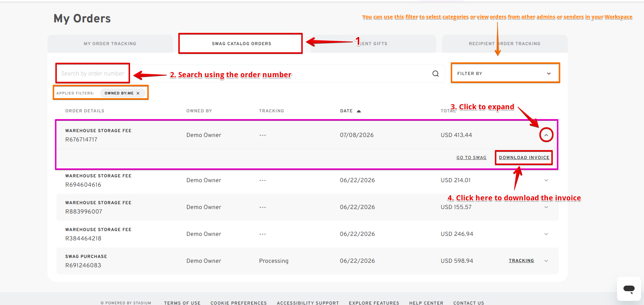Click the search magnifier icon
This screenshot has width=644, height=305.
(435, 74)
